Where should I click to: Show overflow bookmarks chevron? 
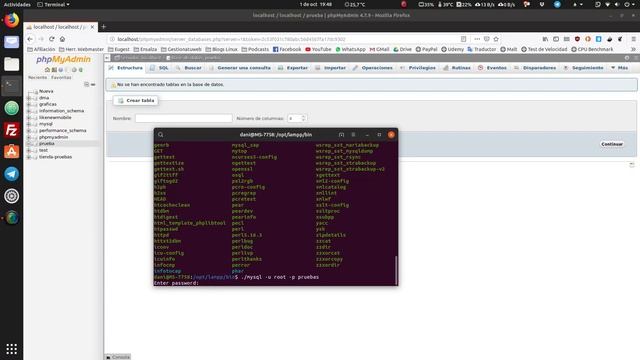pos(633,49)
